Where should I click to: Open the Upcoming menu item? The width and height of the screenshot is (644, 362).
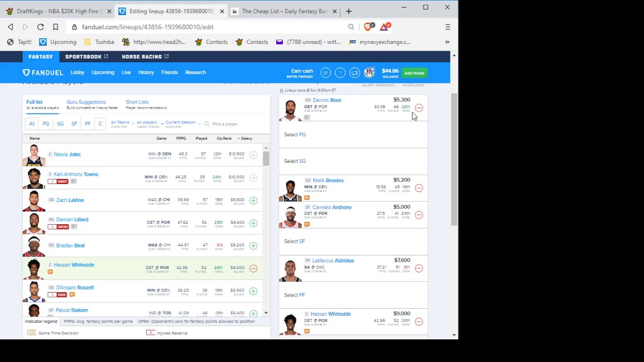coord(103,72)
